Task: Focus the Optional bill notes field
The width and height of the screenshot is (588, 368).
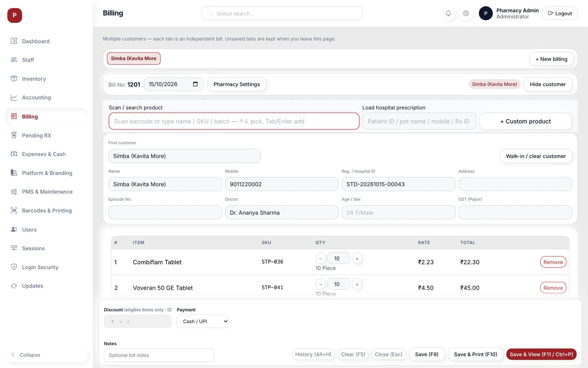Action: [x=159, y=355]
